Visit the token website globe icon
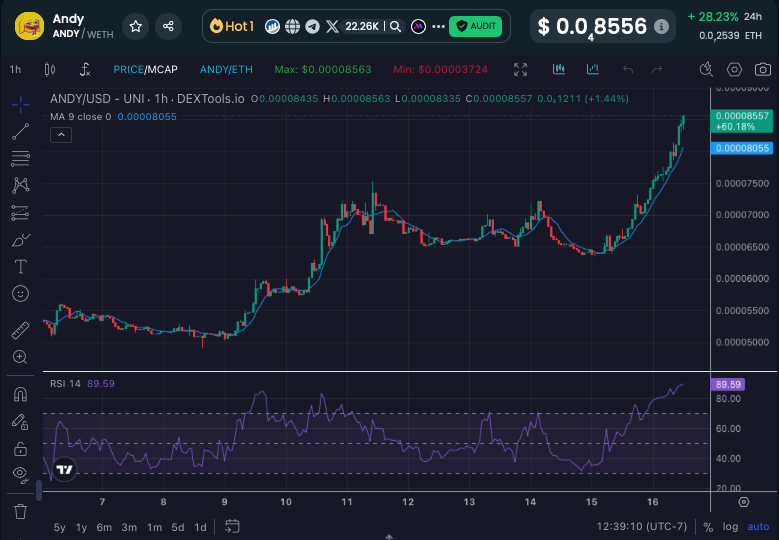Screen dimensions: 779x540 click(292, 26)
